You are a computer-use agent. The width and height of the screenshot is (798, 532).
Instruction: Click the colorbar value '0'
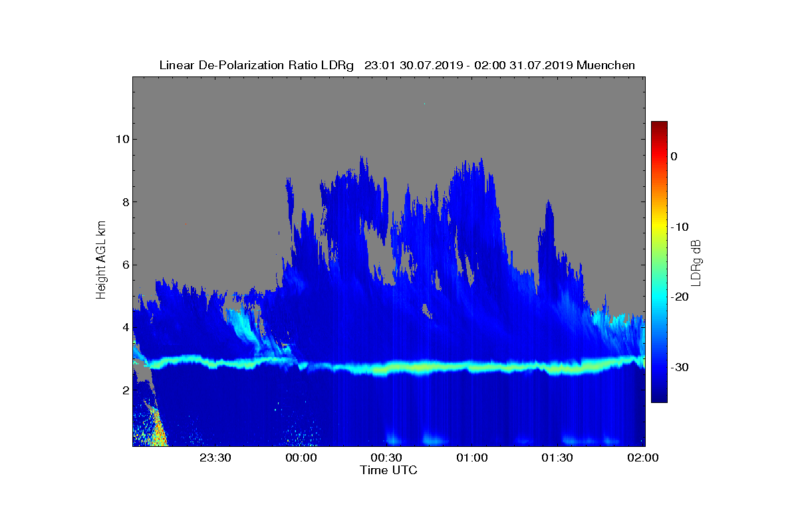click(674, 156)
